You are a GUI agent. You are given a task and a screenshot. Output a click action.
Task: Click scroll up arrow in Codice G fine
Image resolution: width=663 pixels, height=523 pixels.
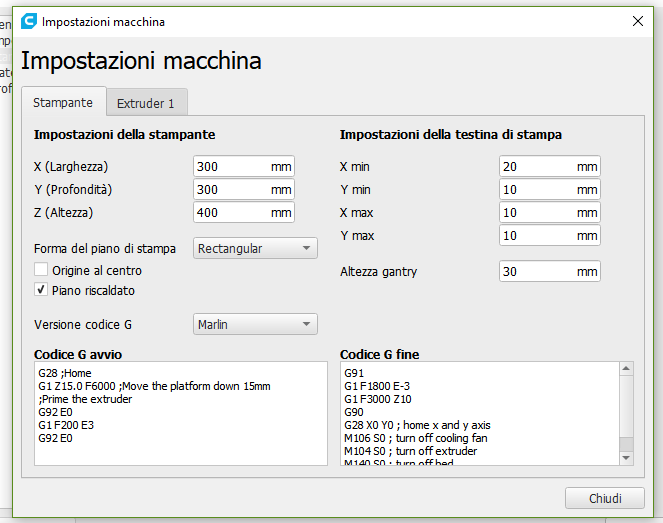click(x=626, y=369)
